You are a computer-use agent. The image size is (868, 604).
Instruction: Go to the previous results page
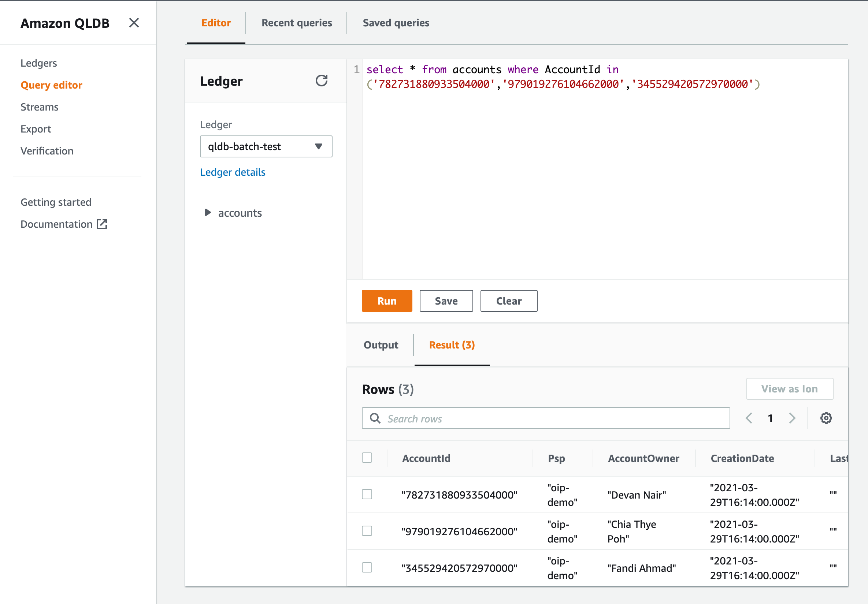[x=749, y=418]
